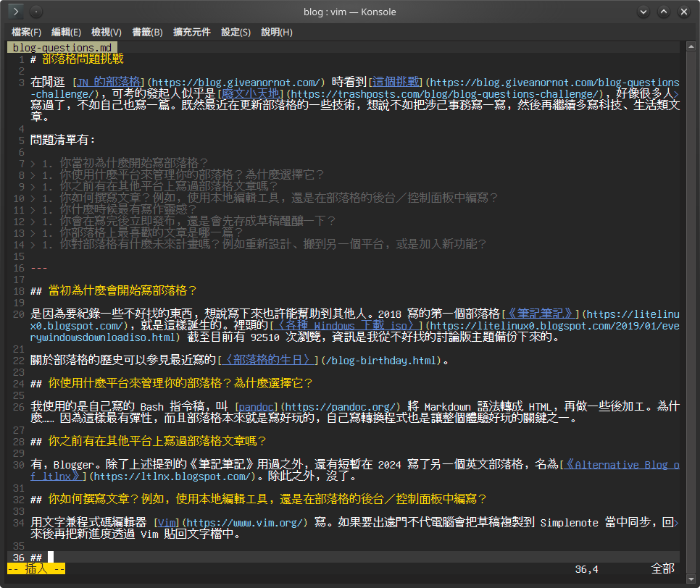700x588 pixels.
Task: Open the 編輯(E) menu
Action: coord(66,32)
